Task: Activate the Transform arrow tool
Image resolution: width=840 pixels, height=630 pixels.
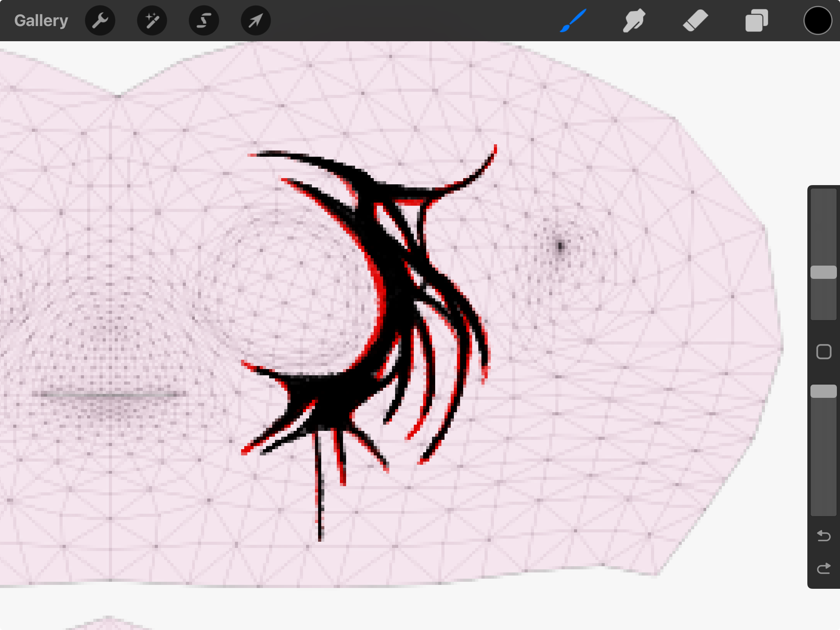Action: pyautogui.click(x=255, y=21)
